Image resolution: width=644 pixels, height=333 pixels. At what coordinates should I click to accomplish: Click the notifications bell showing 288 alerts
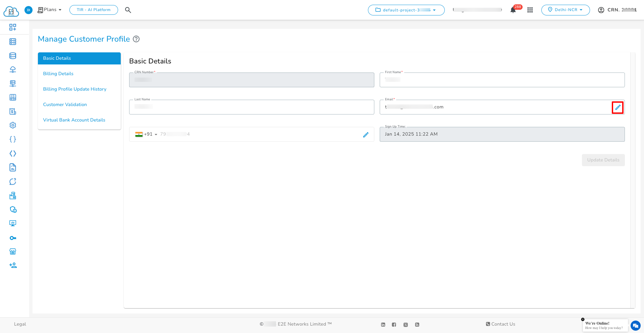[x=513, y=10]
